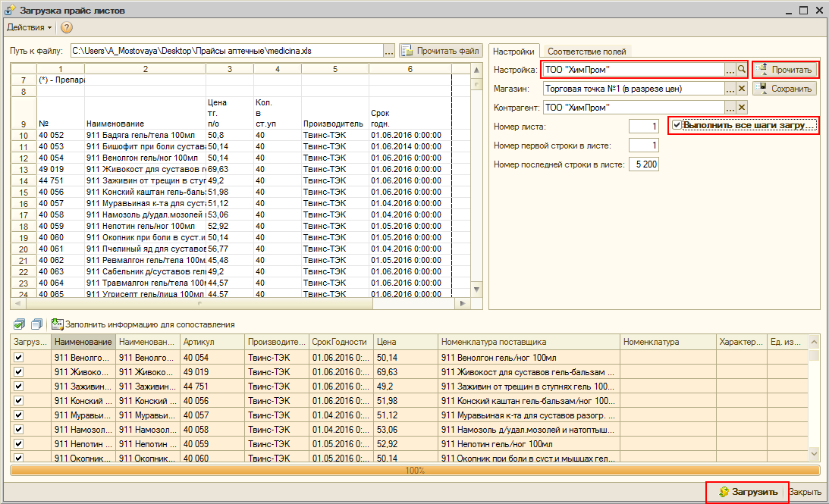Uncheck Выполнить все шаги загрузки checkbox
The image size is (829, 504).
click(677, 125)
